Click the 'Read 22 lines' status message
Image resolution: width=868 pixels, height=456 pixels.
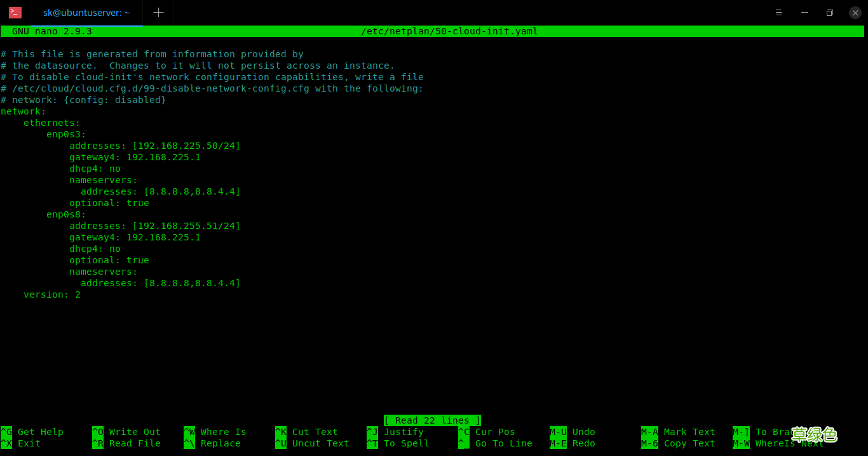click(432, 420)
